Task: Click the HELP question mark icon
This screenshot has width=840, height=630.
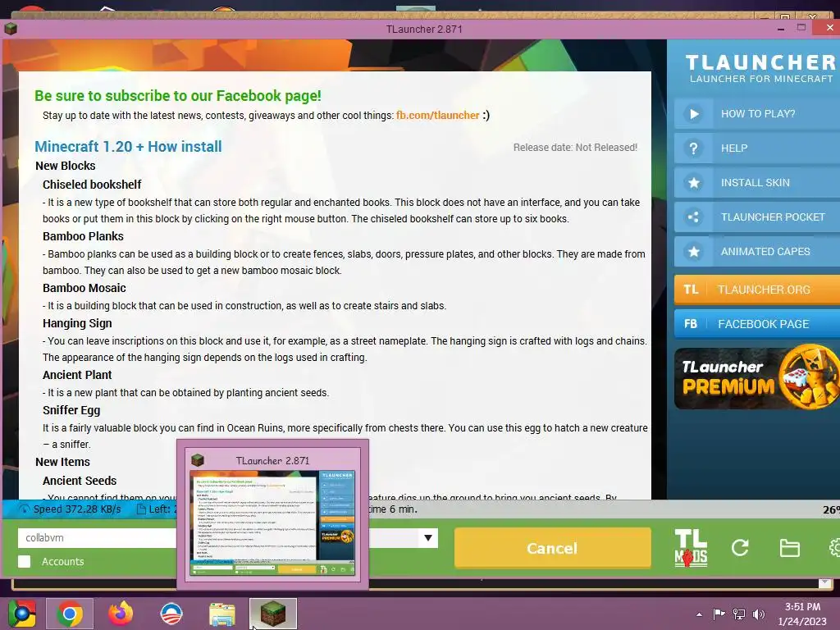Action: (x=693, y=148)
